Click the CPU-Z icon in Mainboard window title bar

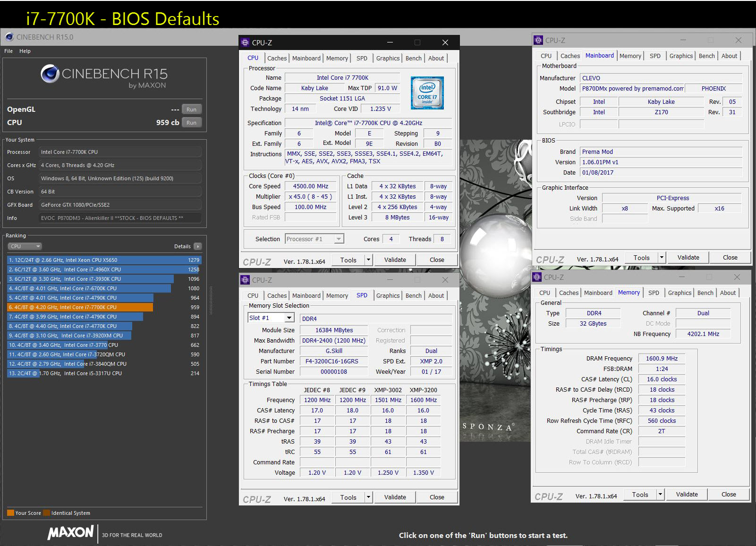pyautogui.click(x=538, y=40)
